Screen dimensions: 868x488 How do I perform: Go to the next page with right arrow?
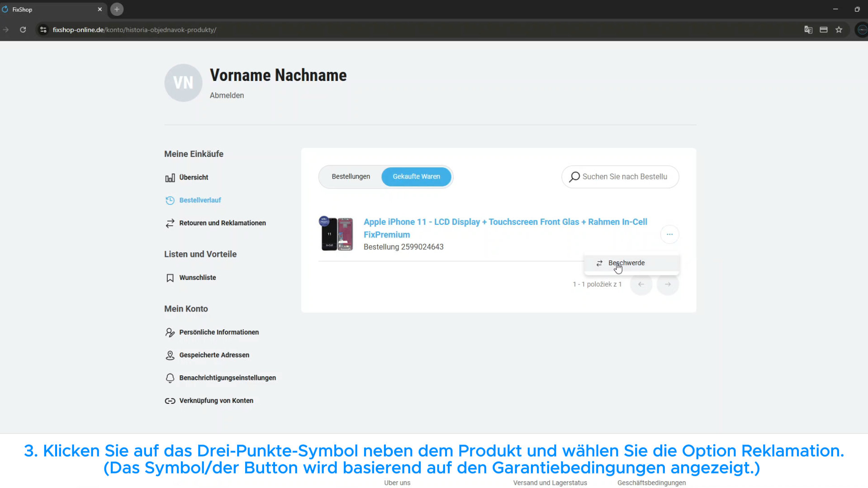point(668,284)
